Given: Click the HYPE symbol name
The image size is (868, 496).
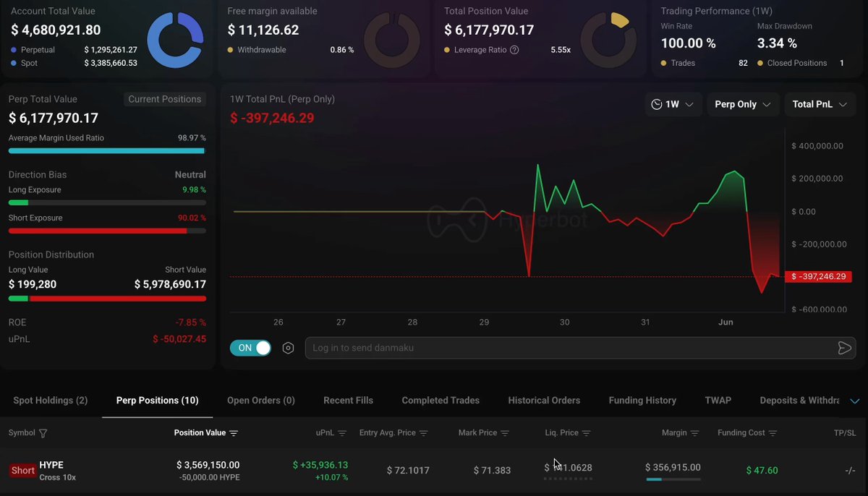Looking at the screenshot, I should click(51, 465).
